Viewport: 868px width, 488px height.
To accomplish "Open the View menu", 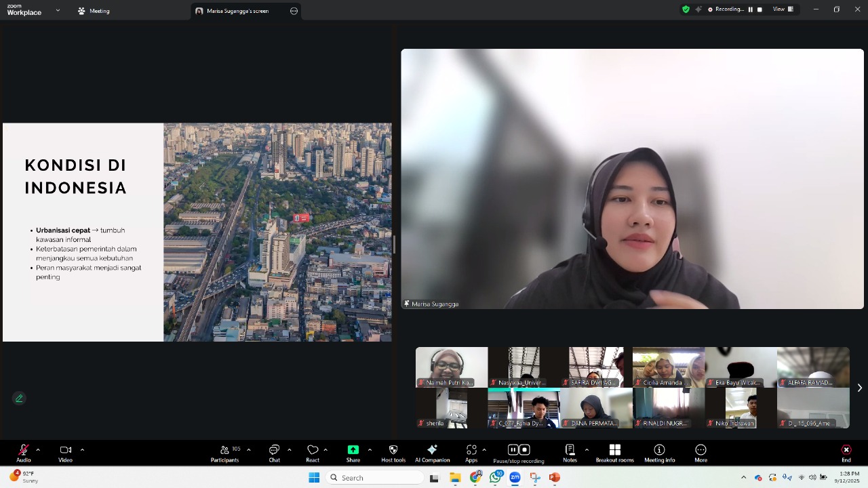I will coord(778,9).
